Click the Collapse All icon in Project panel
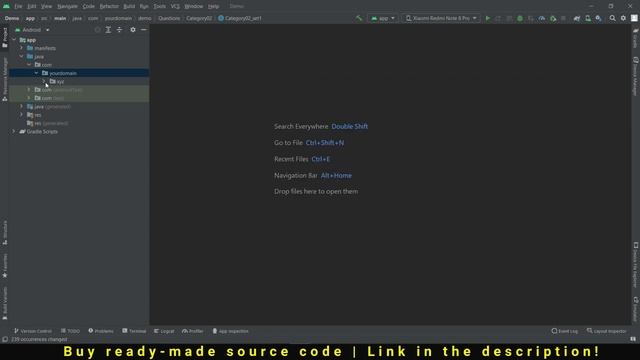Screen dimensions: 640x360 [x=119, y=30]
